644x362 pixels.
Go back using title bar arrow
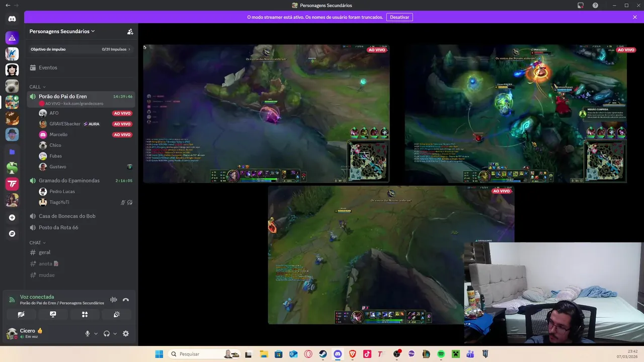[x=8, y=5]
